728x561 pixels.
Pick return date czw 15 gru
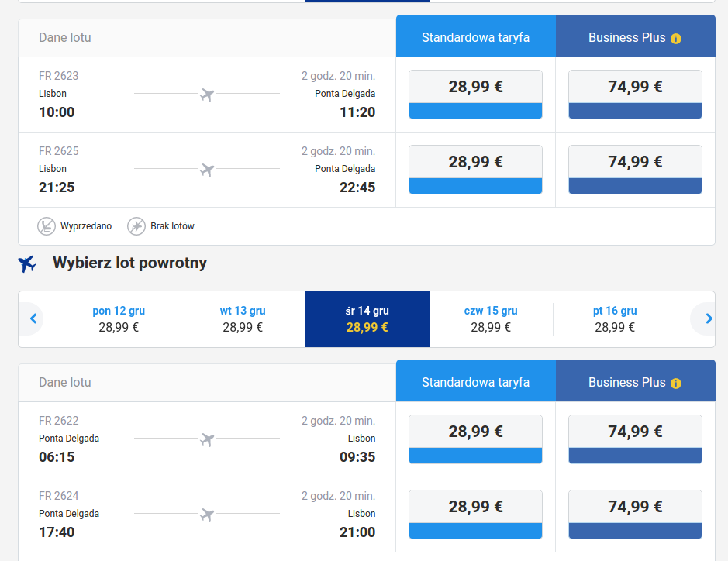(x=491, y=319)
